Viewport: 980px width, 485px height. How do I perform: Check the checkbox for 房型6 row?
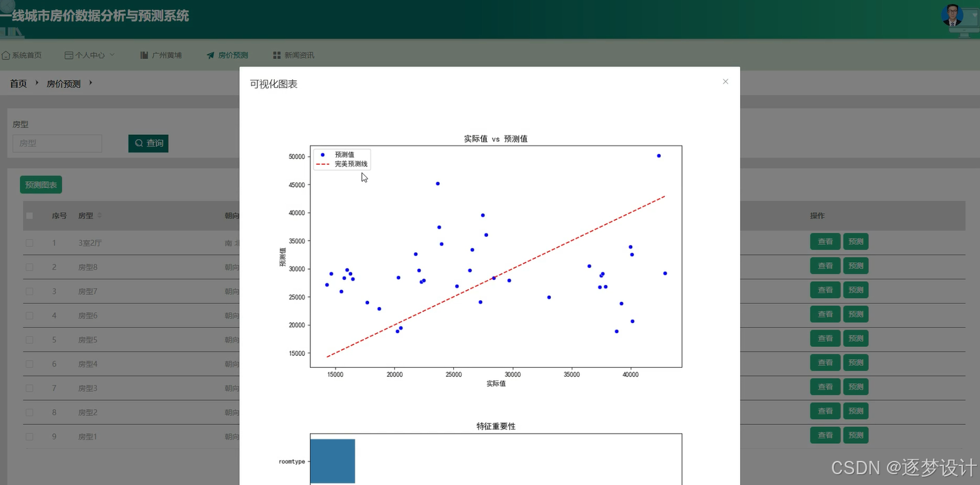point(29,315)
